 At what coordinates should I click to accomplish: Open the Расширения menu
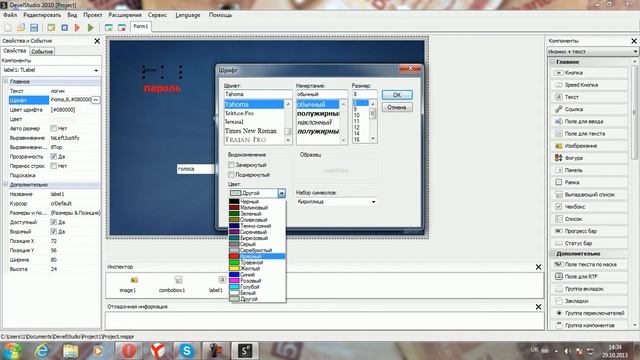click(125, 15)
